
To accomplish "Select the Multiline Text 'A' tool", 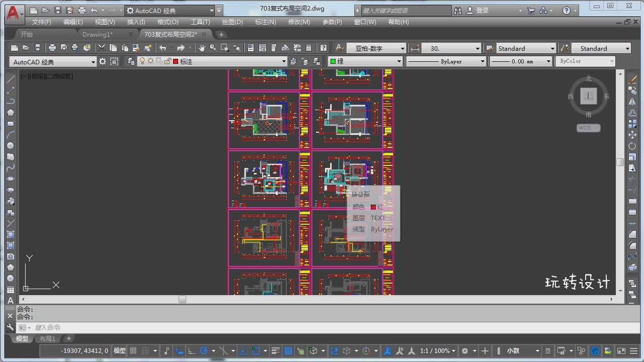I will [x=10, y=301].
